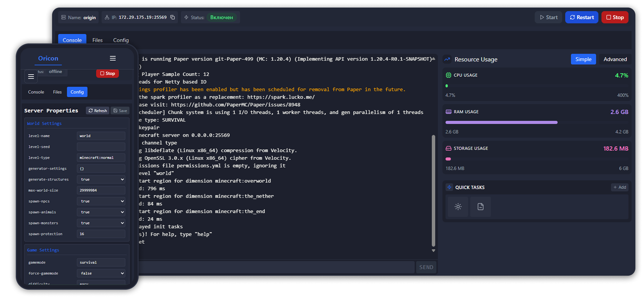Image resolution: width=644 pixels, height=308 pixels.
Task: Select Config tab in phone view
Action: (x=77, y=92)
